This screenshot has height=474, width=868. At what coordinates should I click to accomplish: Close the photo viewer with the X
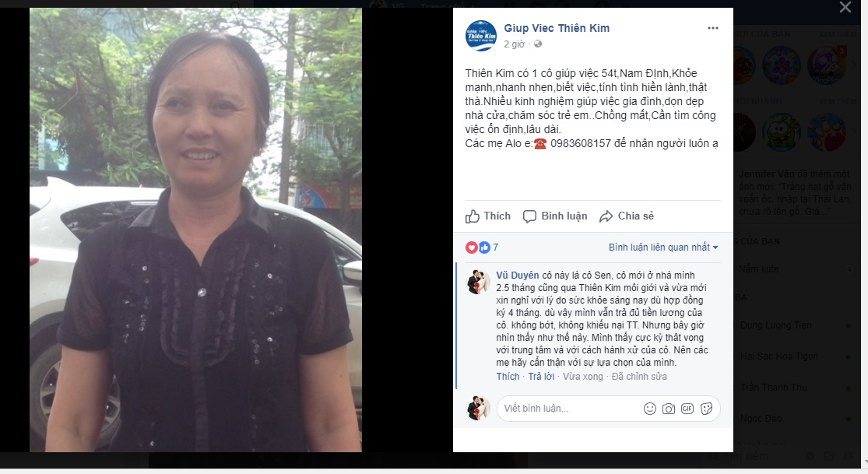[x=845, y=7]
